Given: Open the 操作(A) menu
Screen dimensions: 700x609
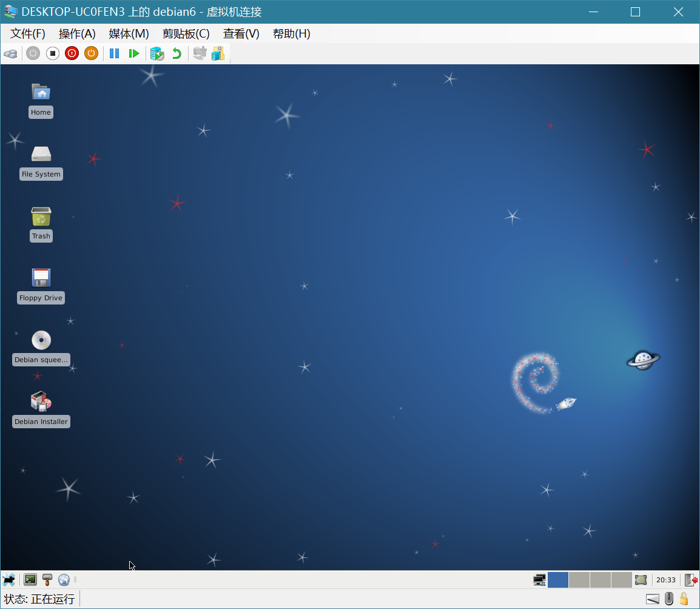Looking at the screenshot, I should [77, 34].
